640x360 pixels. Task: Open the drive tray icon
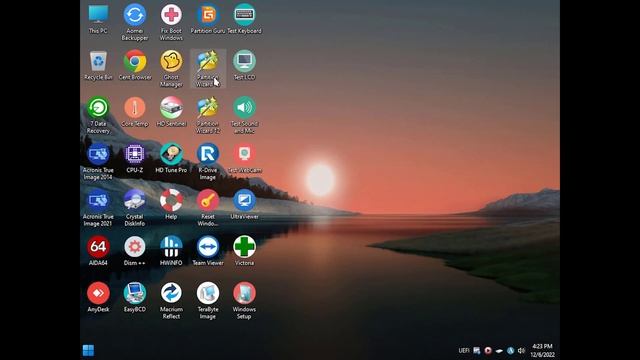pyautogui.click(x=499, y=351)
